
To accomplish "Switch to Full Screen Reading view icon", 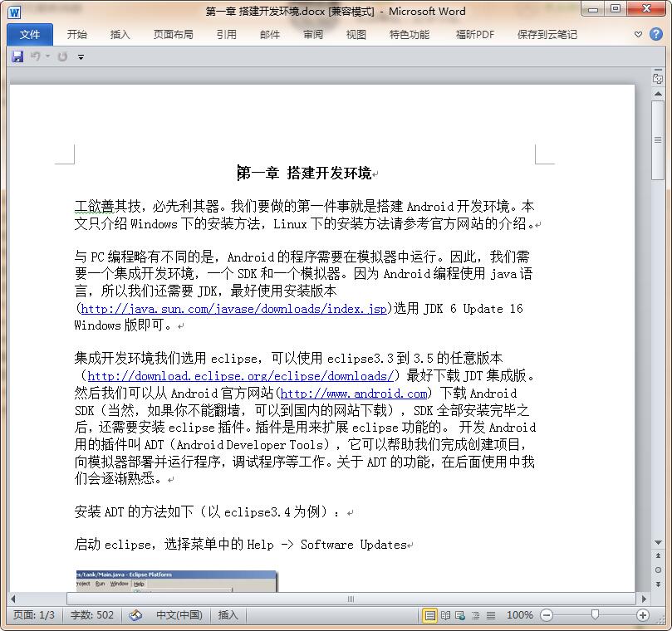I will pos(446,615).
